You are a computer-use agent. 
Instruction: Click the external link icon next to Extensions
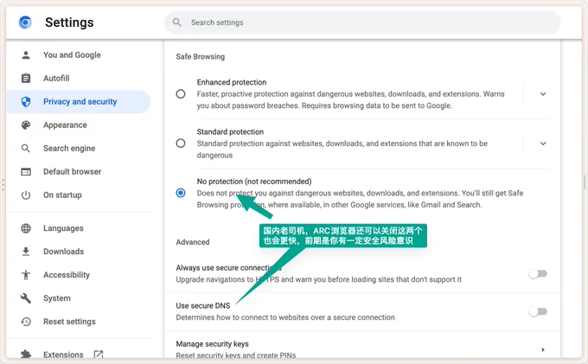(99, 354)
